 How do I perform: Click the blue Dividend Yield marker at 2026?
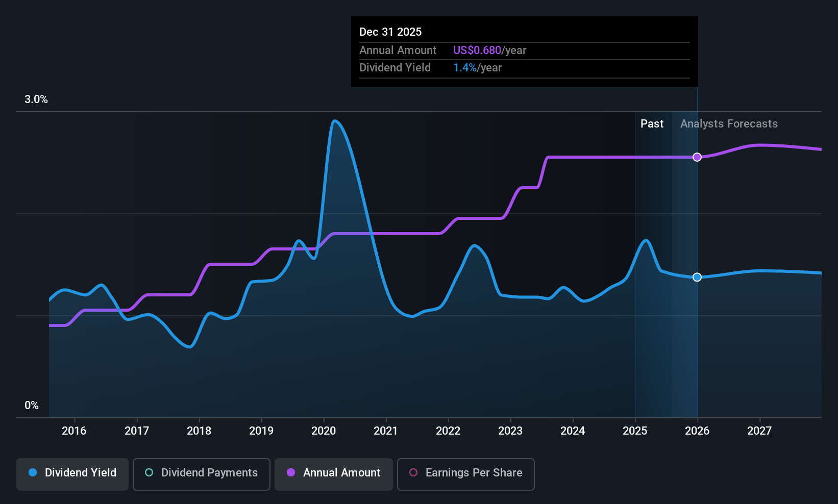click(697, 277)
